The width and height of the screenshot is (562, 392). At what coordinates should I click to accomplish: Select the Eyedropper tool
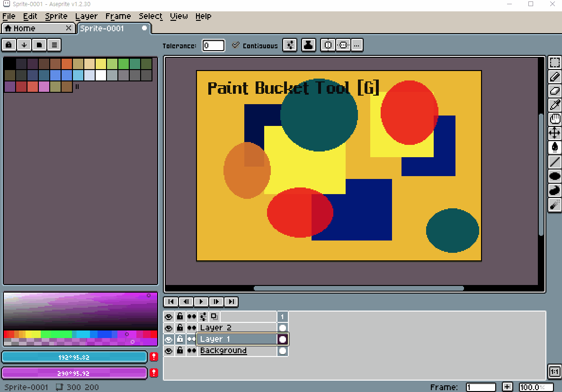pyautogui.click(x=554, y=105)
